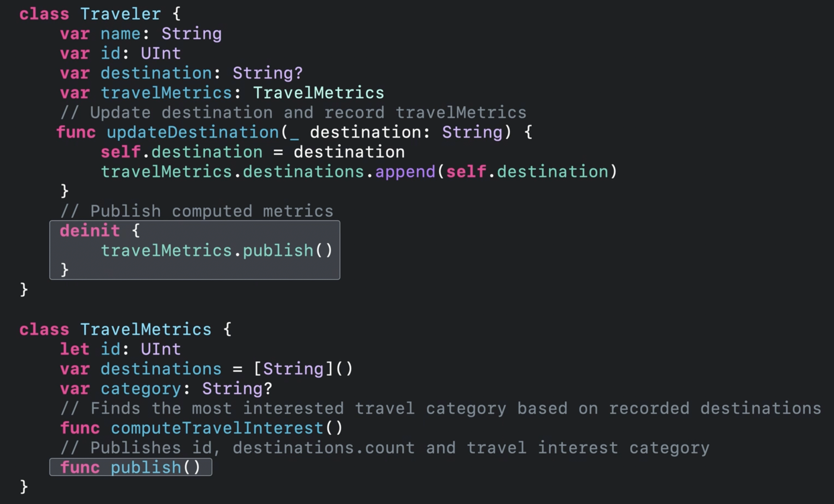Click the highlighted deinit keyword
The image size is (834, 504).
(x=90, y=231)
